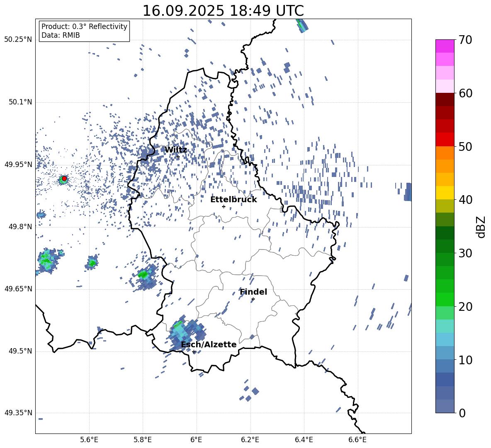Click the Esch/Alzette station cross marker
The image size is (491, 448).
194,351
